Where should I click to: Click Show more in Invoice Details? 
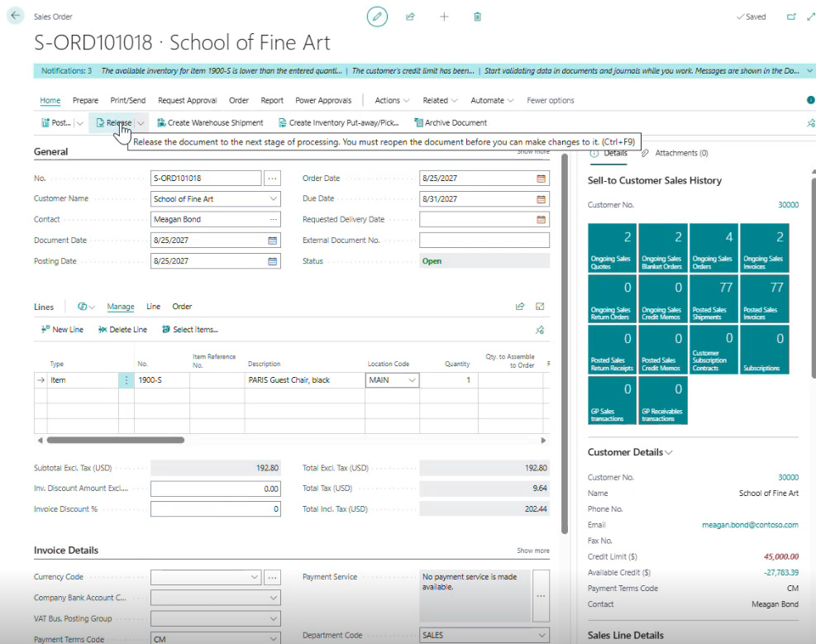point(533,551)
